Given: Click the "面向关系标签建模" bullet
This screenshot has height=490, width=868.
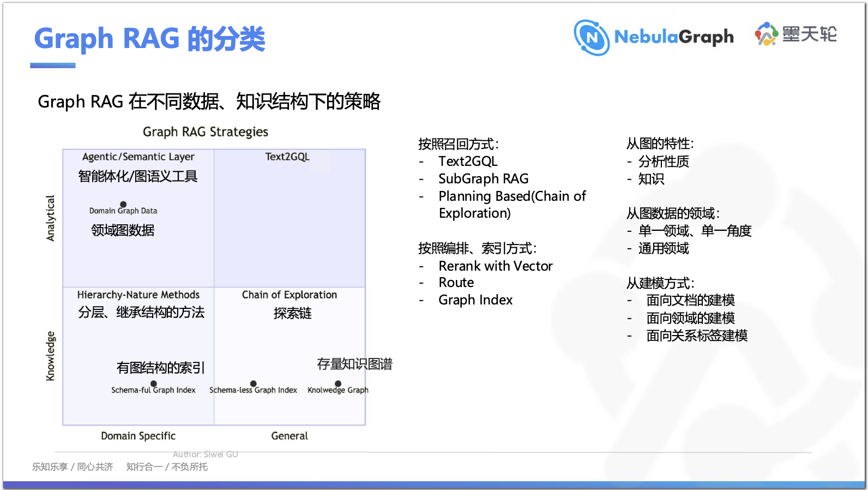Looking at the screenshot, I should [697, 336].
